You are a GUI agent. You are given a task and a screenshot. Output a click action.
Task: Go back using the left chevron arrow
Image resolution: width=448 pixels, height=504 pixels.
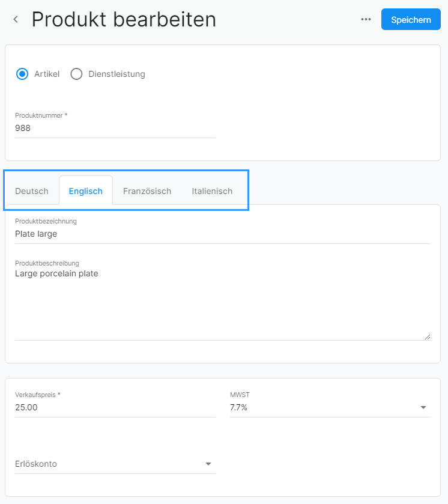click(x=16, y=20)
